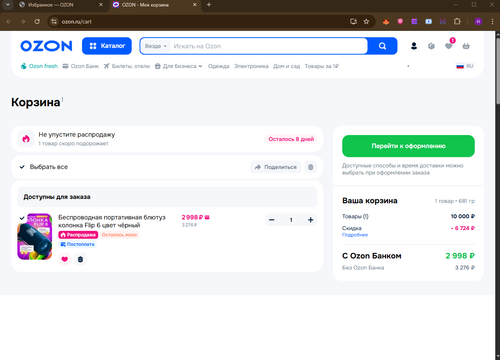Open the tab search dropdown arrow
Image resolution: width=500 pixels, height=360 pixels.
click(x=7, y=5)
